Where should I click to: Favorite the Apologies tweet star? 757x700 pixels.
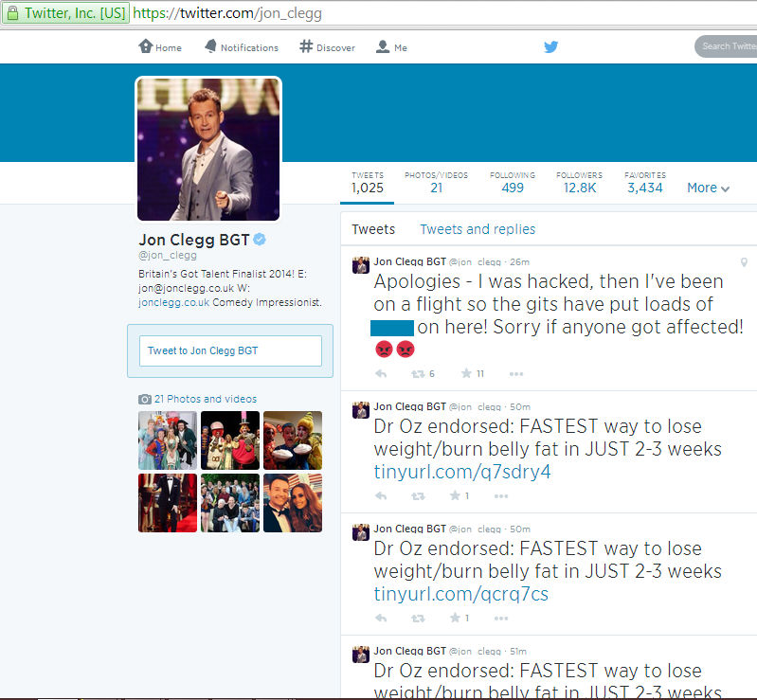466,373
